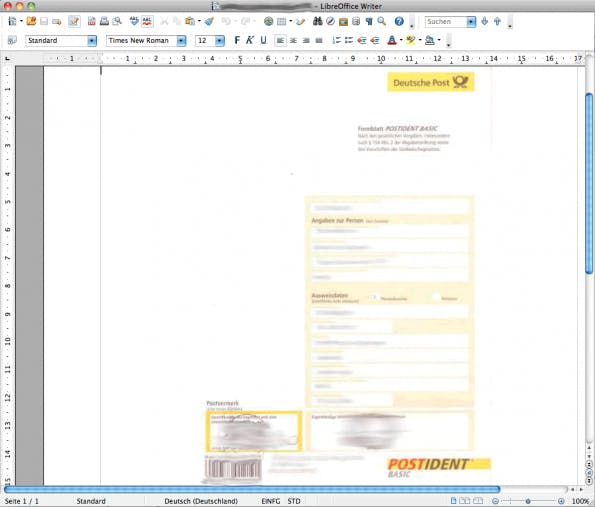Toggle the Edit File mode icon

[74, 21]
